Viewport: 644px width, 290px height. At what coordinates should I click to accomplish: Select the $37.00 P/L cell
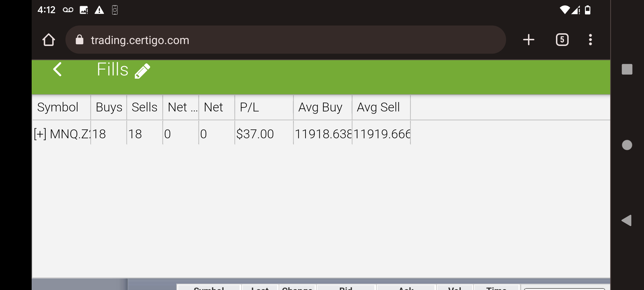264,134
